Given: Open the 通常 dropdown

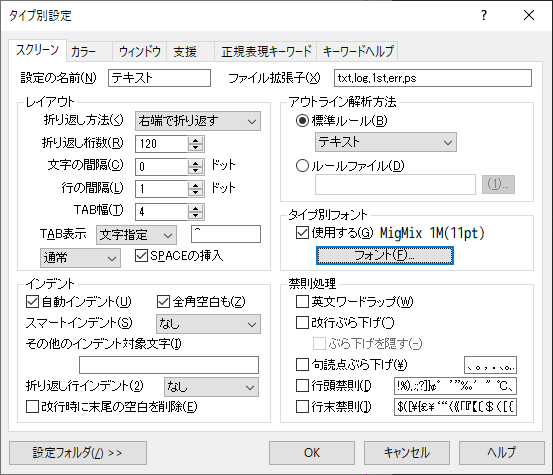Looking at the screenshot, I should [80, 258].
